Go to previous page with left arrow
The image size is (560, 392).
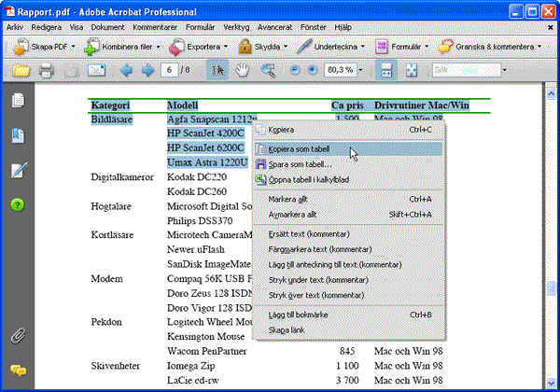coord(127,70)
